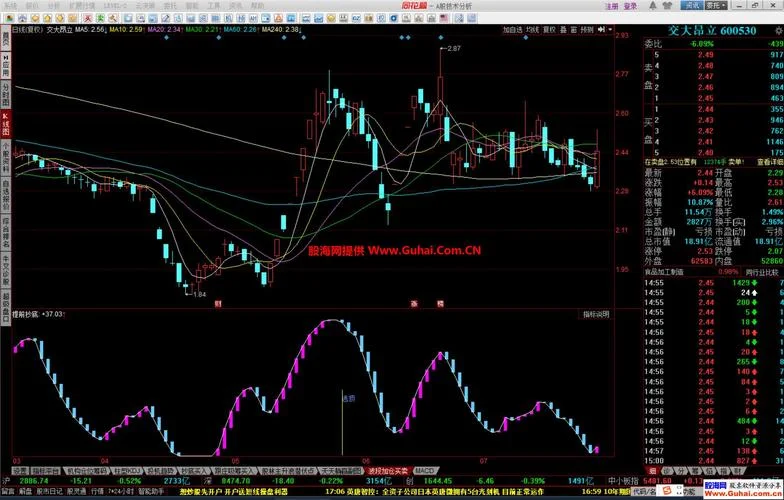Select the 波段加仓买卖 indicator tab

pos(388,471)
